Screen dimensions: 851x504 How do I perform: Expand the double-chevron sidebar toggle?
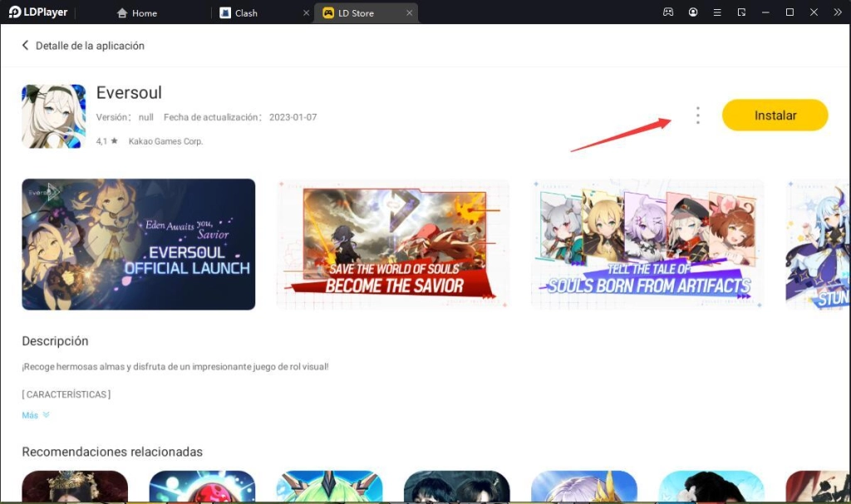[838, 12]
